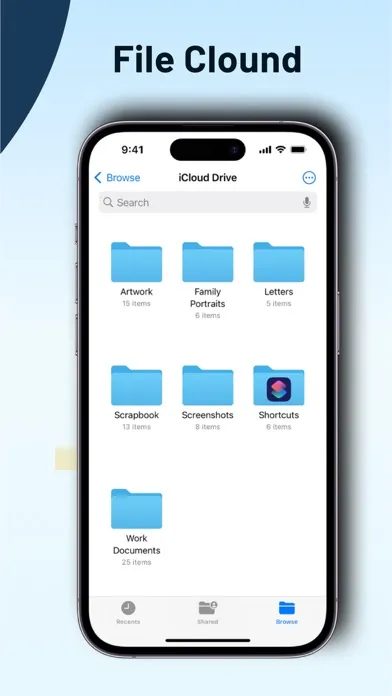Screen dimensions: 392x696
Task: Open the Work Documents folder
Action: (136, 509)
